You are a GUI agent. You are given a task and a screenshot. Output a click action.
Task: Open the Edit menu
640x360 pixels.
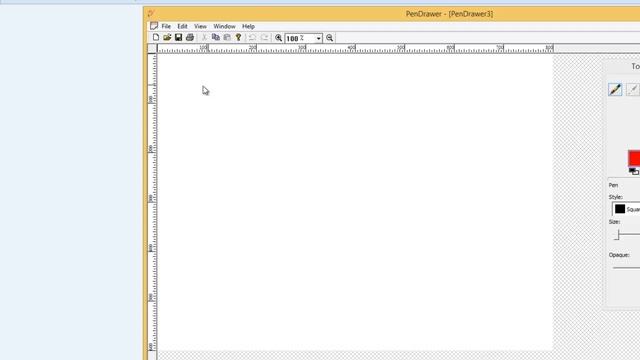point(182,26)
